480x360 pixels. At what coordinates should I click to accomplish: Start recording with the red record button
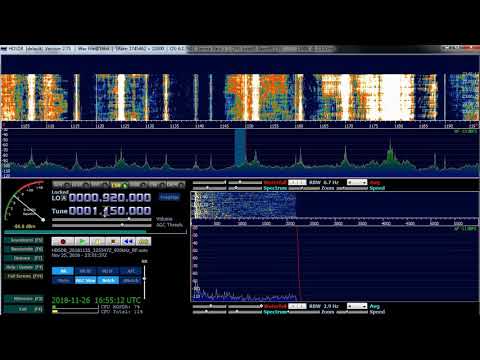[x=63, y=241]
